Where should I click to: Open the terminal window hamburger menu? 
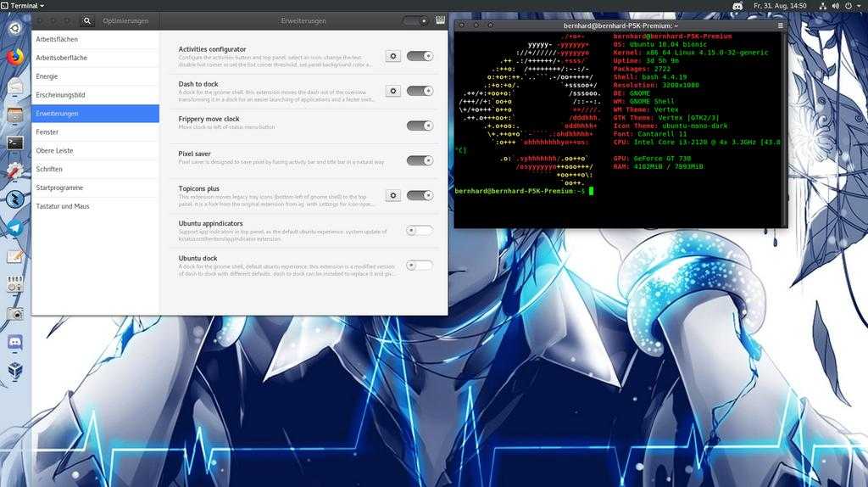coord(781,25)
